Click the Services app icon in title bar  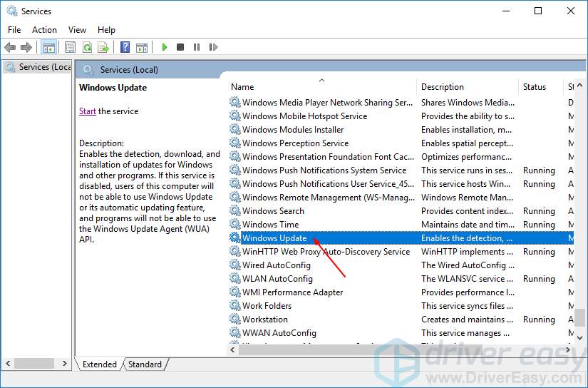pos(11,11)
